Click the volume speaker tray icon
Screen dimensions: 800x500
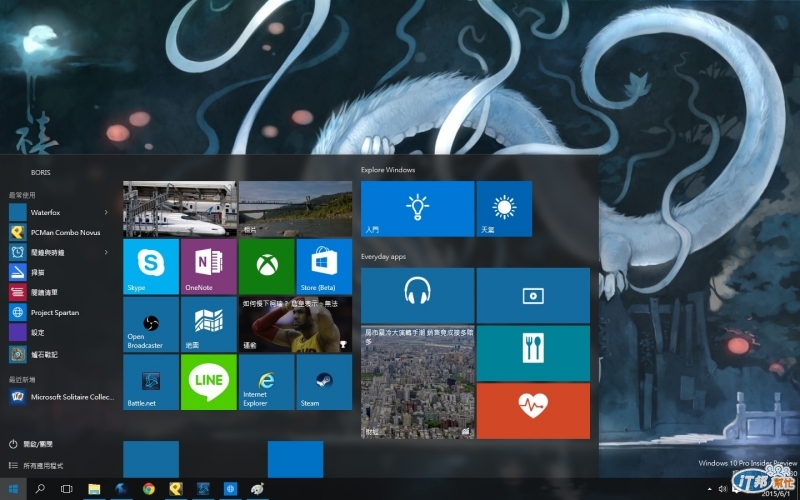(x=722, y=489)
